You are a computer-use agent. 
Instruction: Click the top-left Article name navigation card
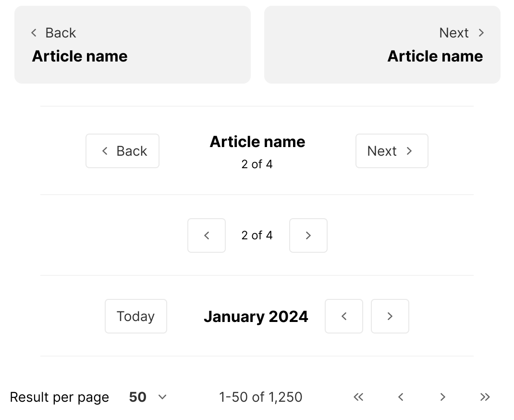pyautogui.click(x=133, y=44)
